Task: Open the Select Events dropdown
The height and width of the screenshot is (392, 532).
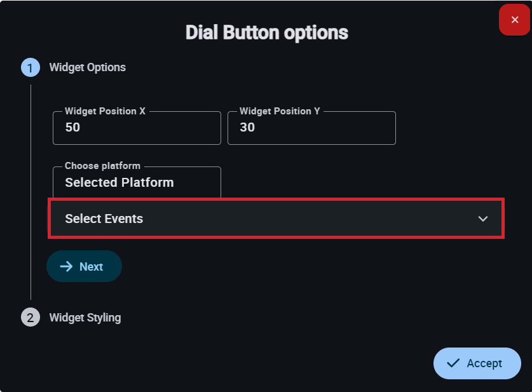Action: [x=276, y=219]
